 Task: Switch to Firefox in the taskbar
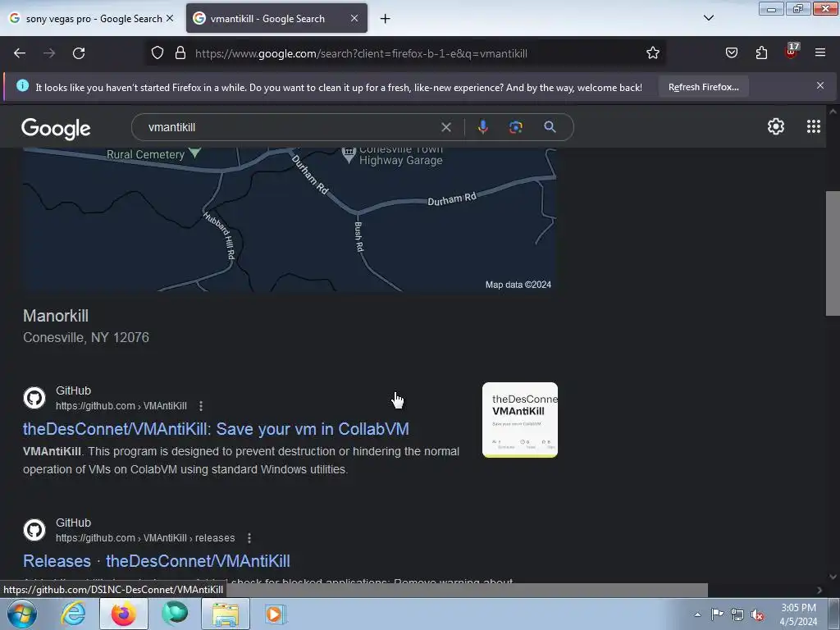tap(124, 614)
